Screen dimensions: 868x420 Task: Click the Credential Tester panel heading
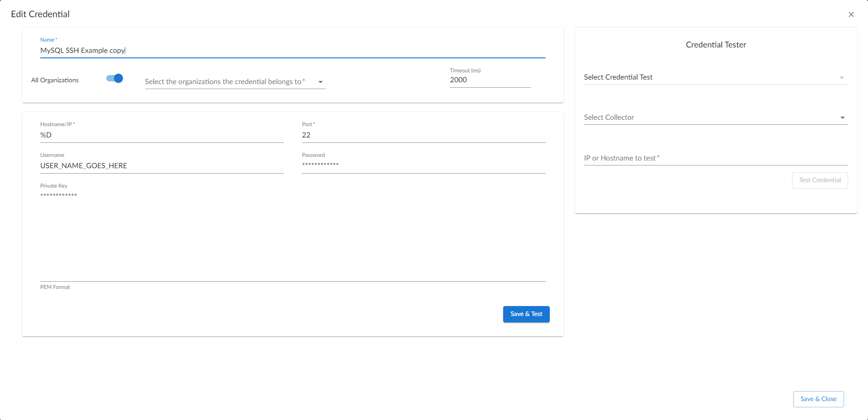[716, 45]
